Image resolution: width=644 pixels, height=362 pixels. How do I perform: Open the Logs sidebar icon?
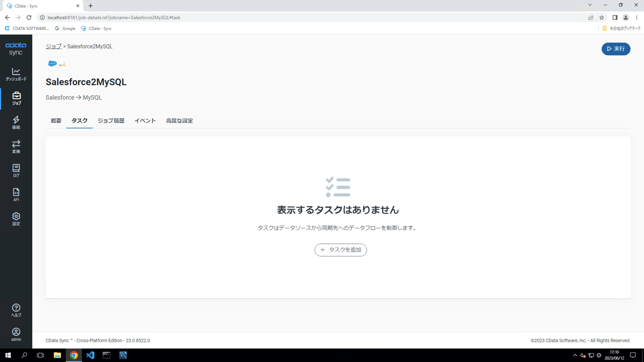(16, 171)
